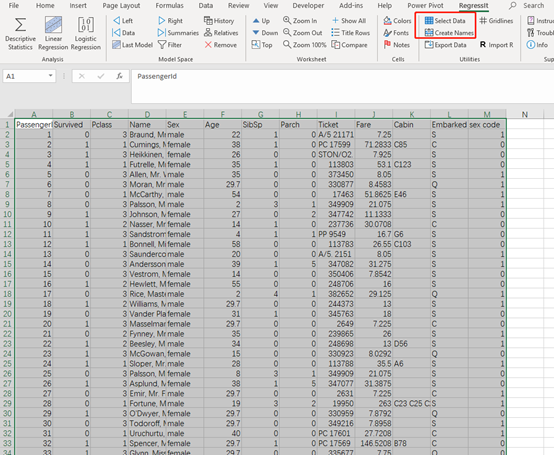The width and height of the screenshot is (554, 455).
Task: Switch to the Add-ins tab
Action: [x=351, y=6]
